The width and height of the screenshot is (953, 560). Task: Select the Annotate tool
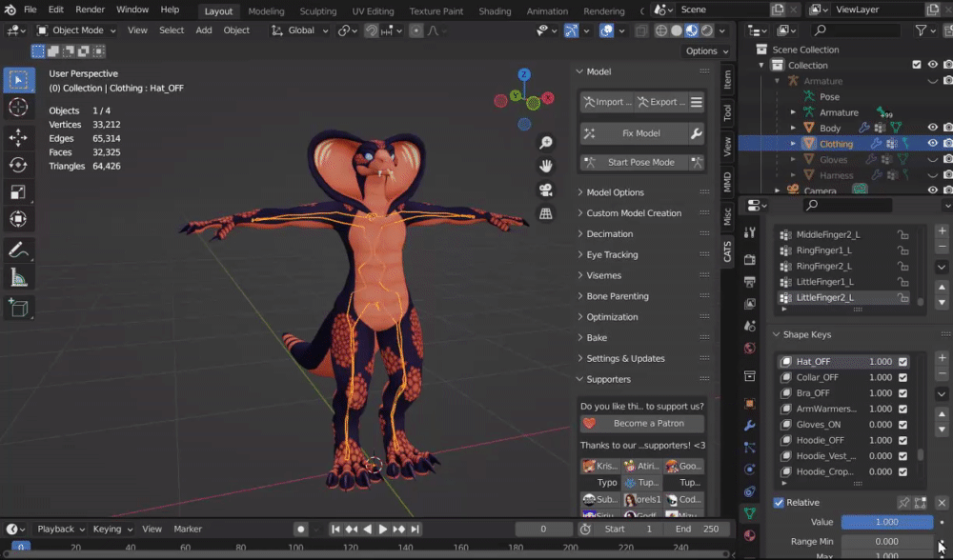tap(18, 250)
